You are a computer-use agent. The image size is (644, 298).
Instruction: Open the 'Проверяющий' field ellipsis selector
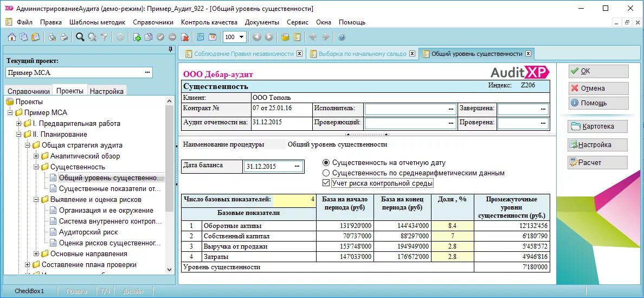pos(452,123)
